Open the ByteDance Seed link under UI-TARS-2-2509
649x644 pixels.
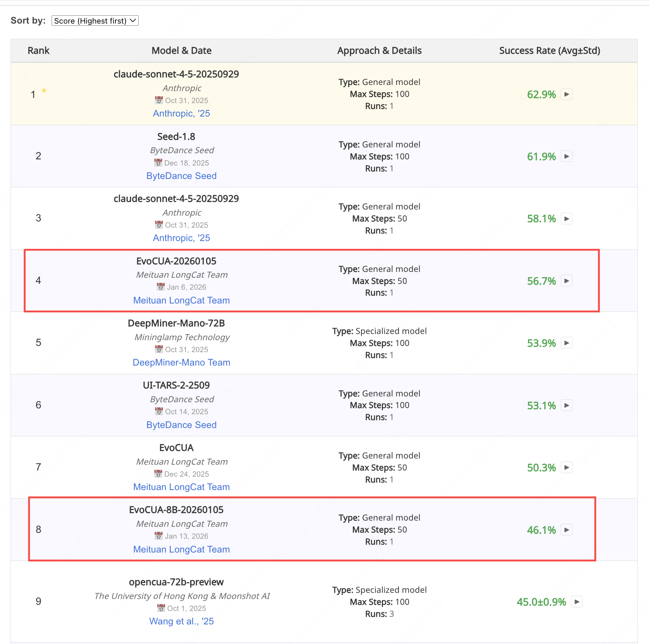181,425
